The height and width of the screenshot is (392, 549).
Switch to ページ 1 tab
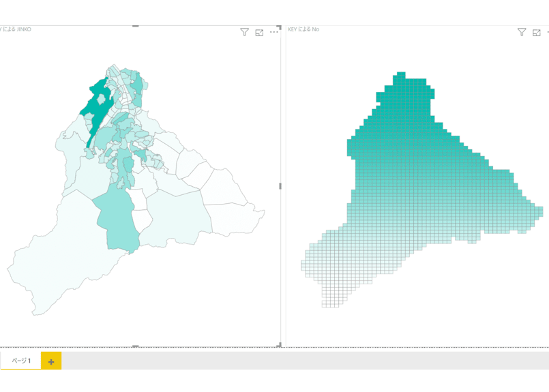[x=21, y=361]
